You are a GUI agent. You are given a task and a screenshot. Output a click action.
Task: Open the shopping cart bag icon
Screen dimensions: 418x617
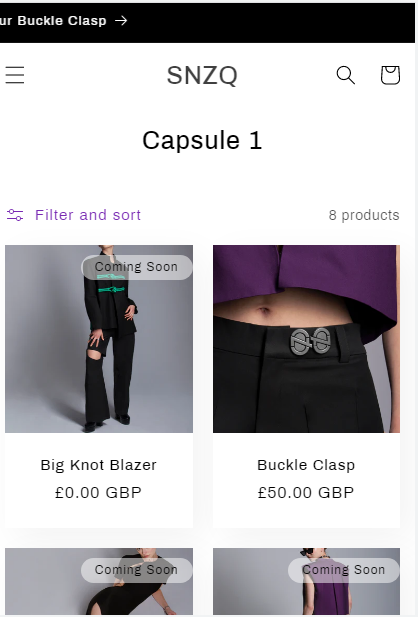390,75
